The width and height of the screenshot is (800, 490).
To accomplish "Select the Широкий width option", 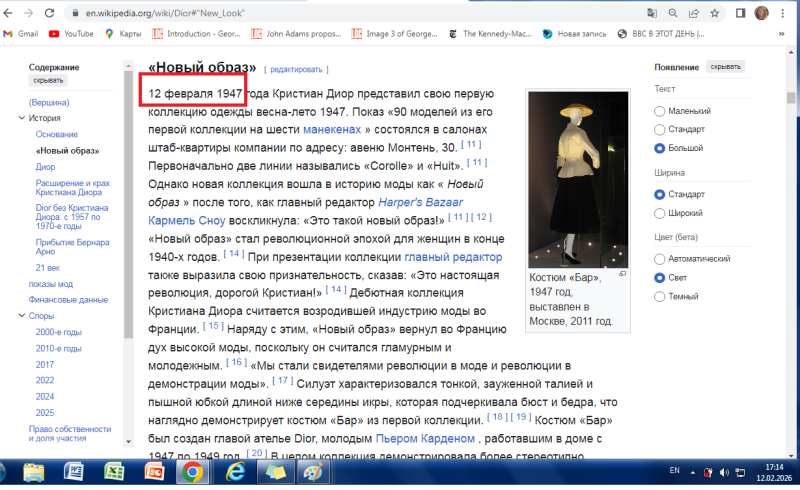I will [x=659, y=212].
